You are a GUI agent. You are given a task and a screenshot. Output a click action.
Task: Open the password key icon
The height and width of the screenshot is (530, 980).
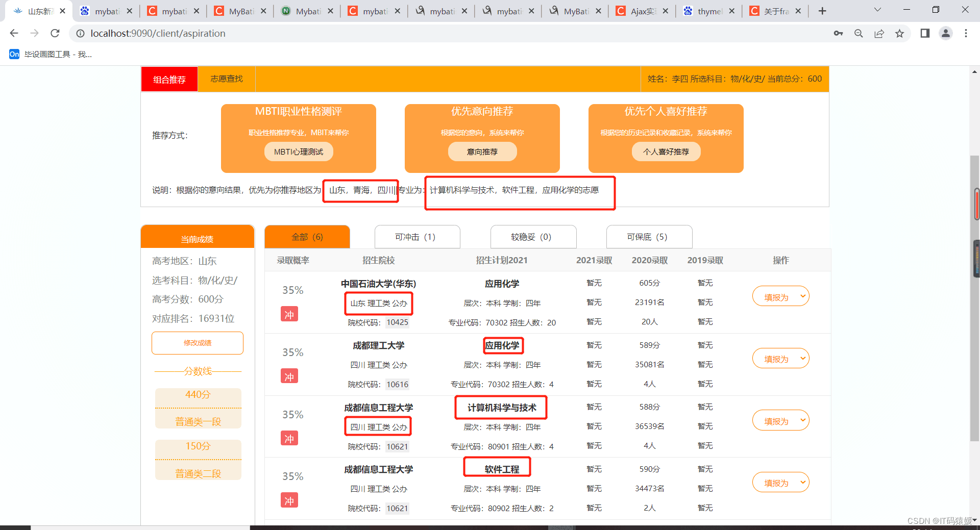pyautogui.click(x=838, y=33)
